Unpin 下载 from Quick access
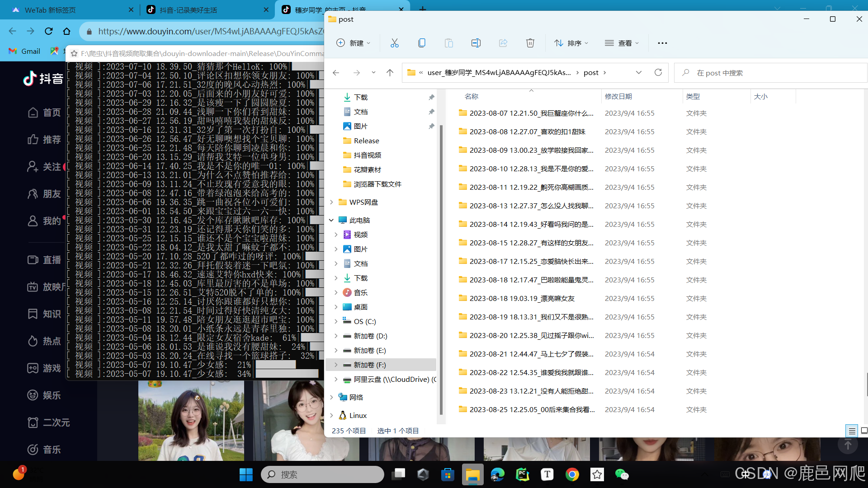Image resolution: width=868 pixels, height=488 pixels. (431, 97)
